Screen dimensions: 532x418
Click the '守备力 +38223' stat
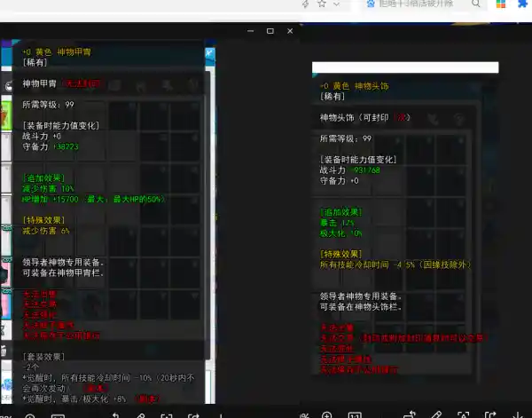(x=51, y=146)
